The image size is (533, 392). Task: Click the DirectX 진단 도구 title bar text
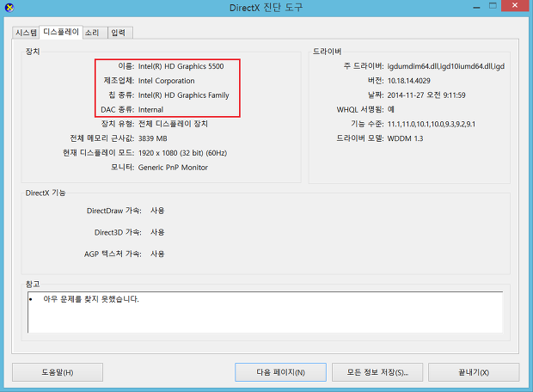[x=266, y=8]
